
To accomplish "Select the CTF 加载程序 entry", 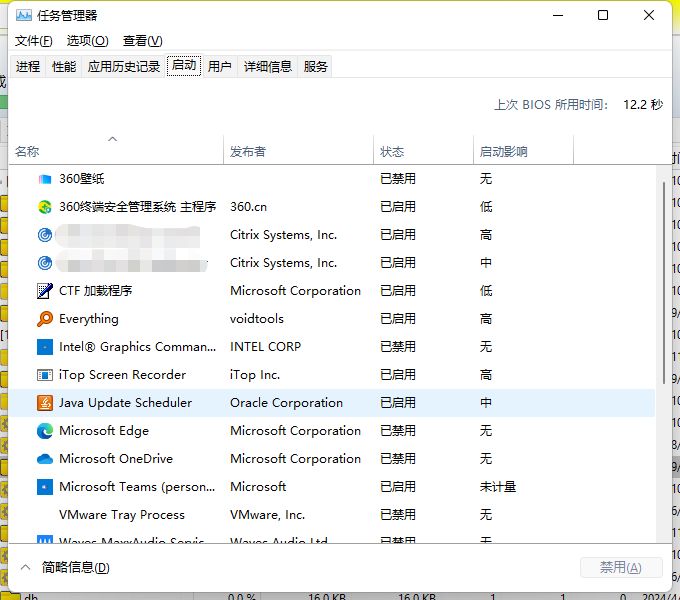I will click(x=95, y=291).
